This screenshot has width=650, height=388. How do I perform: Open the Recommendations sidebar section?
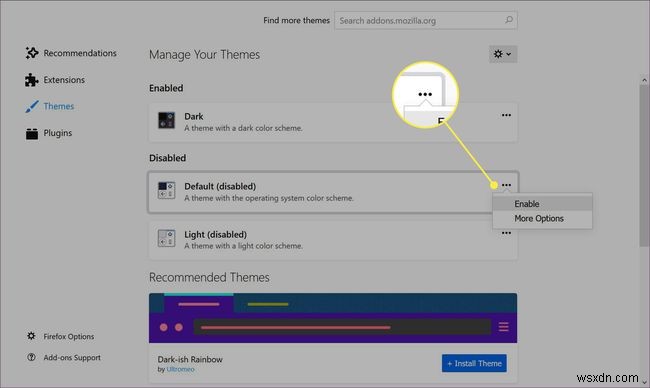(71, 53)
